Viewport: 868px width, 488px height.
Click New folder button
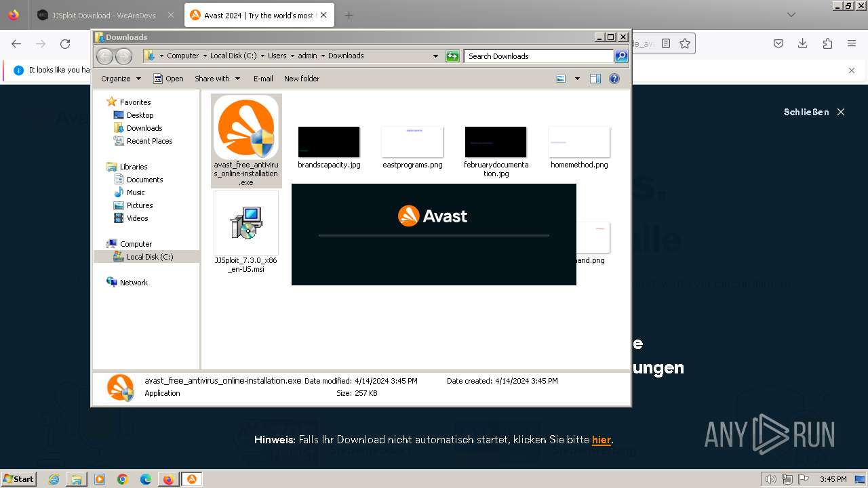click(x=302, y=79)
